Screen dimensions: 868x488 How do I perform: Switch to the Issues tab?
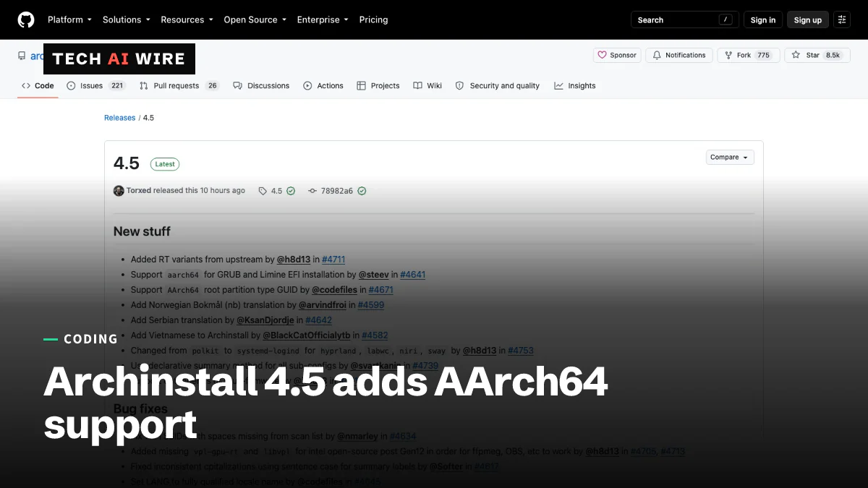96,85
